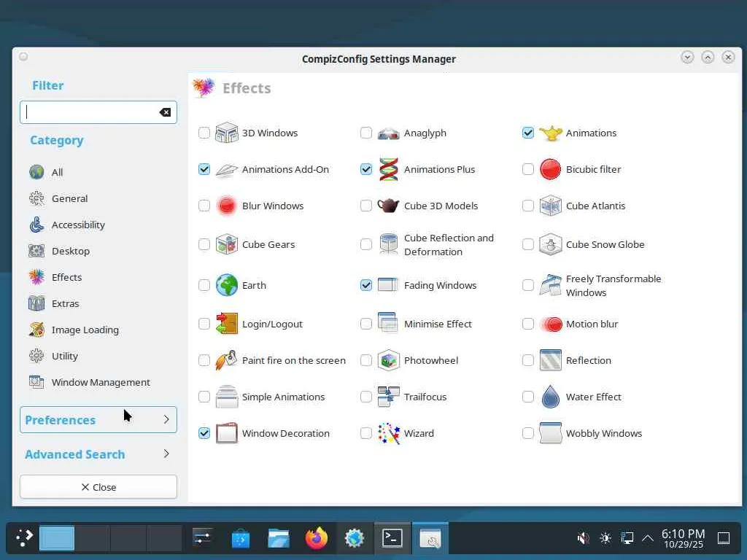Viewport: 747px width, 560px height.
Task: Click into the Filter text field
Action: (x=98, y=112)
